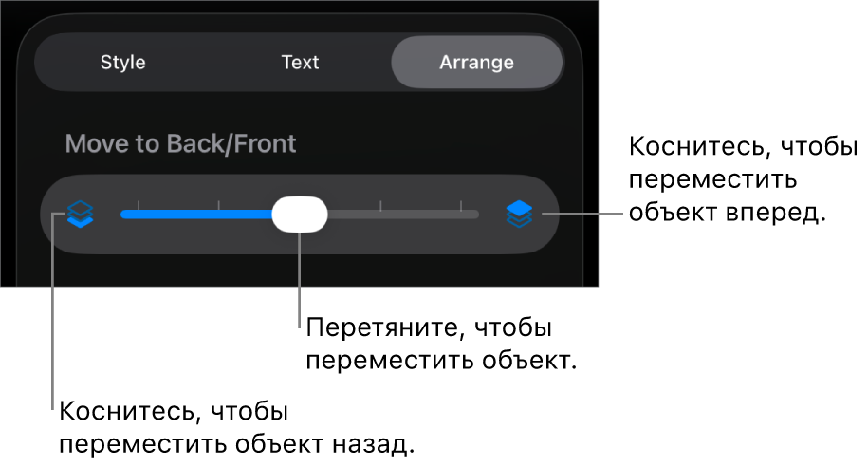The image size is (868, 467).
Task: Open the Text tab
Action: click(x=300, y=63)
